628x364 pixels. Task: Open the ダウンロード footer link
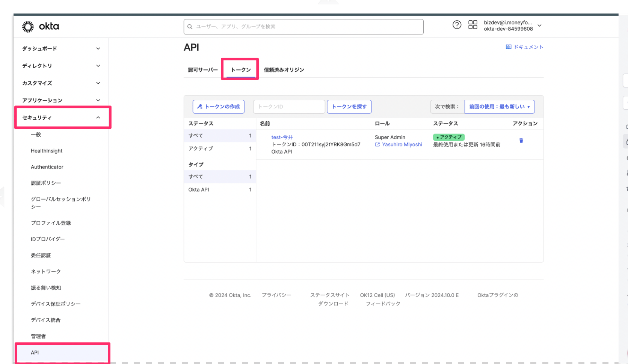coord(333,304)
